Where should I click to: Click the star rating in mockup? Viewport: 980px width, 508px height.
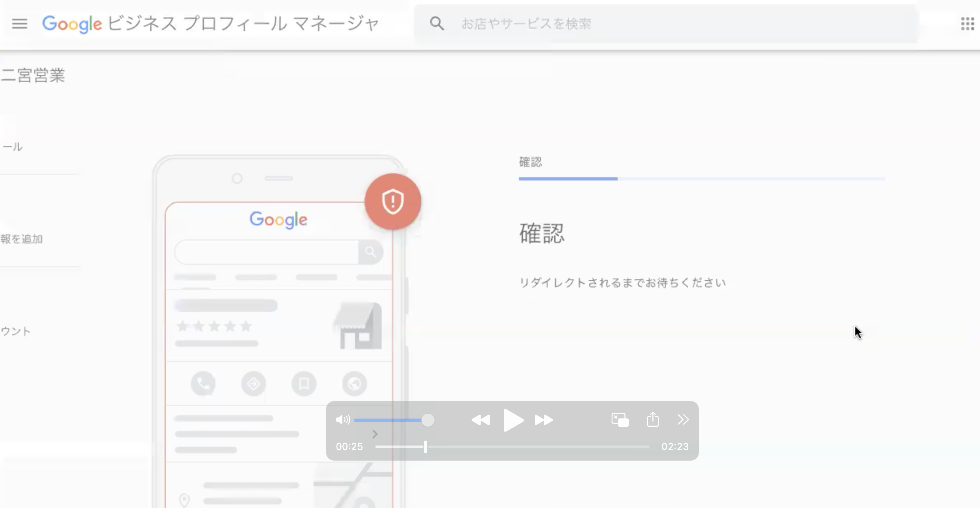[214, 326]
